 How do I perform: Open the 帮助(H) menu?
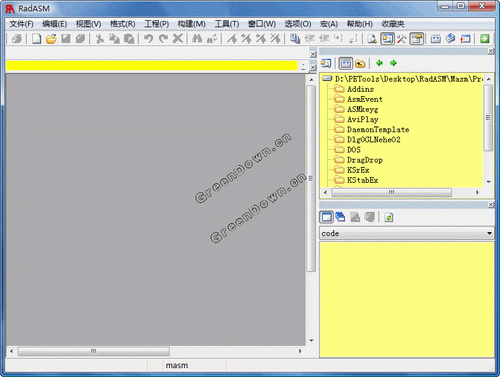point(360,24)
